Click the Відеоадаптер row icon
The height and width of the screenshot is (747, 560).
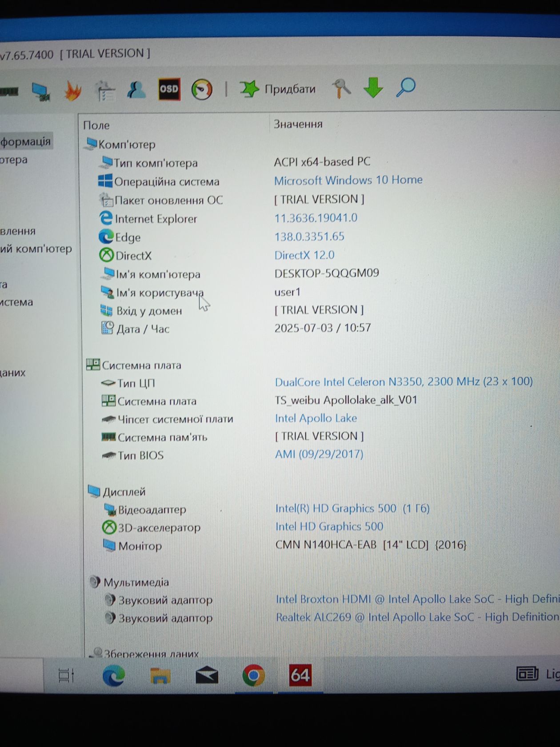coord(110,509)
